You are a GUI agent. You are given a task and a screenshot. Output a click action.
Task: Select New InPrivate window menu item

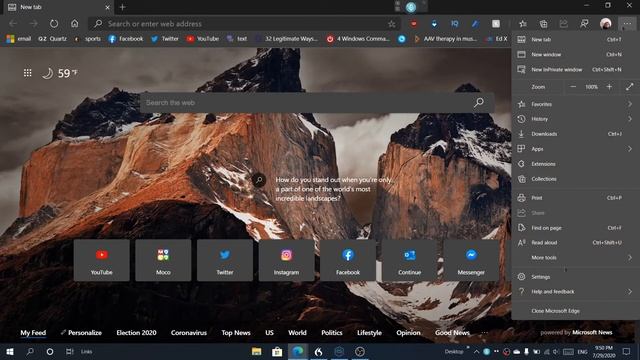click(x=576, y=69)
